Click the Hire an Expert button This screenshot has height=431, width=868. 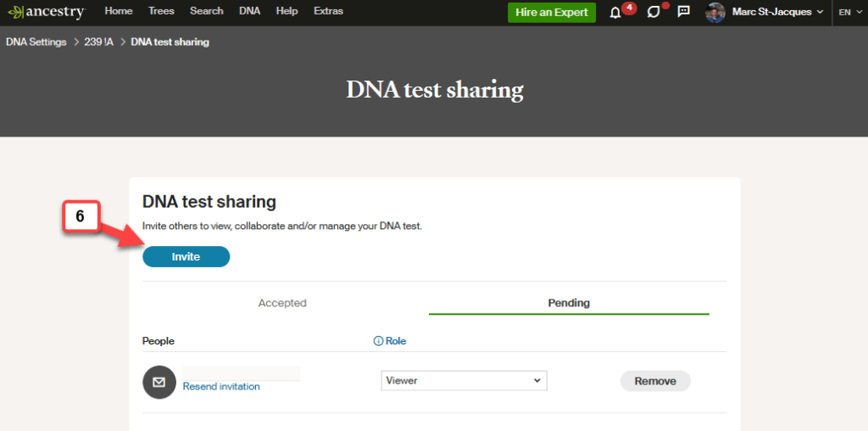tap(551, 13)
